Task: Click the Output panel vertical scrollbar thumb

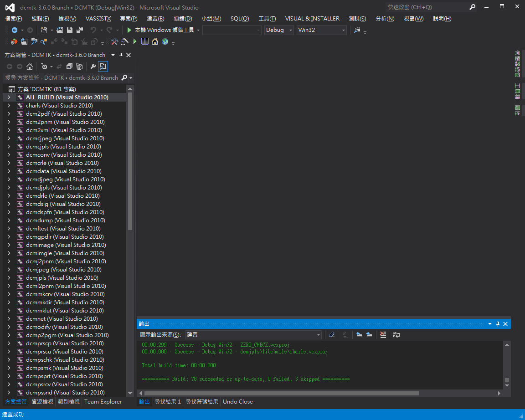Action: 507,380
